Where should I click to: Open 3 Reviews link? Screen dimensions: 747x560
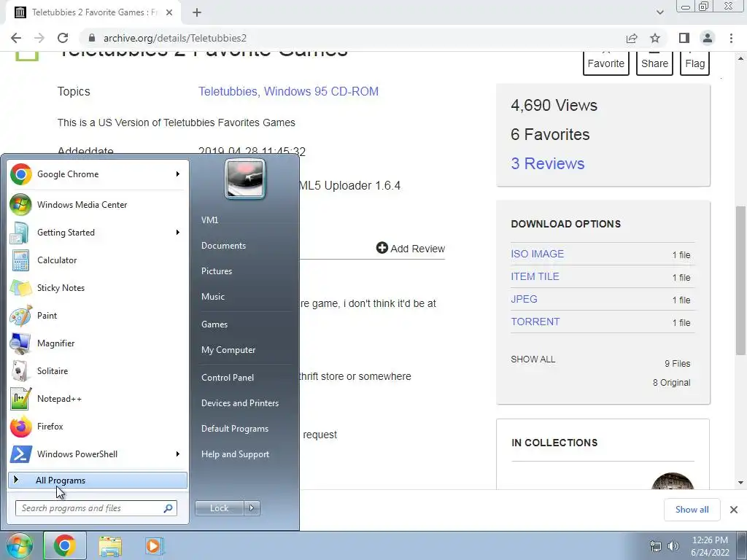pos(547,163)
